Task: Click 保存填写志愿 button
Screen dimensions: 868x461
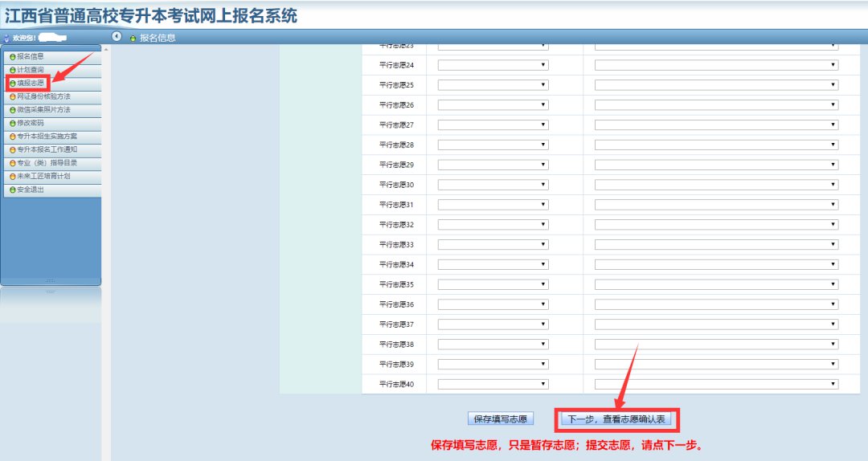Action: coord(501,419)
